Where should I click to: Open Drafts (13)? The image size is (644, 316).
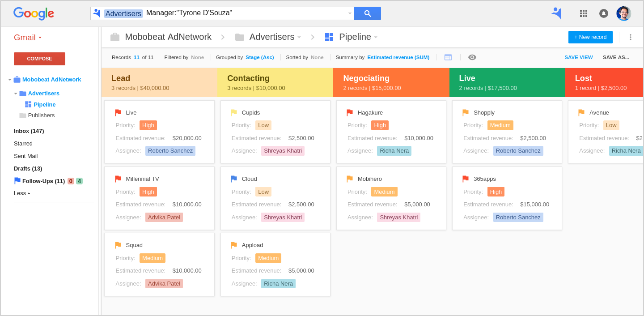(28, 169)
